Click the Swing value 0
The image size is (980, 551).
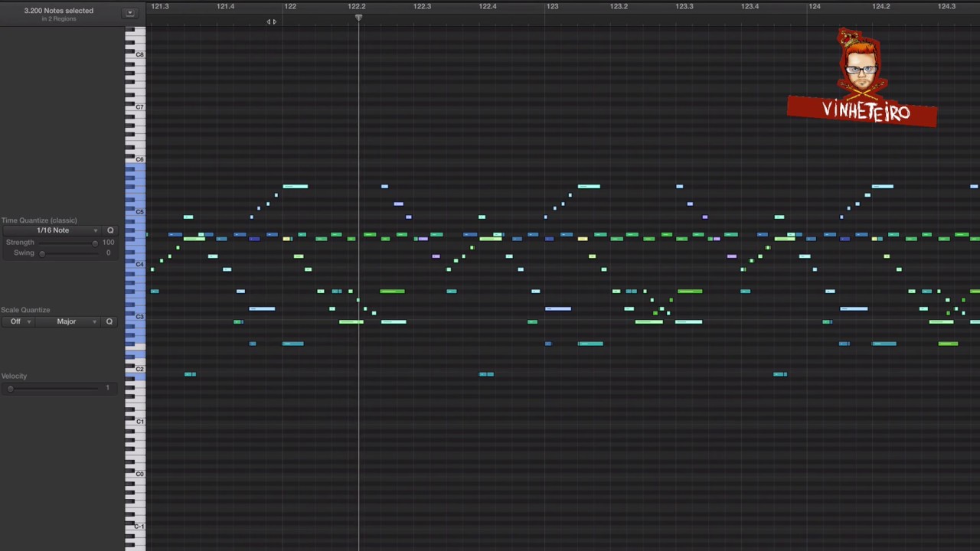(x=108, y=253)
